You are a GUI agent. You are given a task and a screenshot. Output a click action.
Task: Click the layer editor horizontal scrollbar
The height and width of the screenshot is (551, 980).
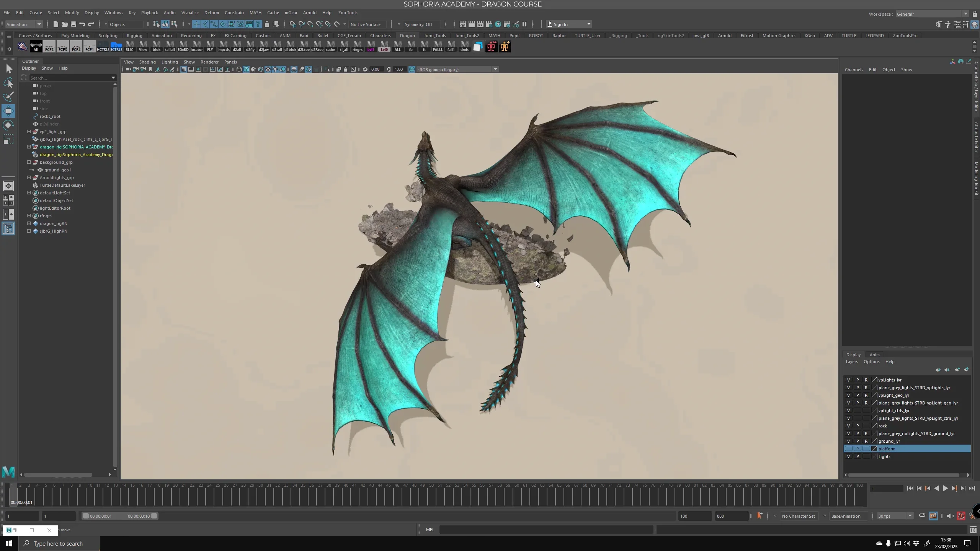(x=904, y=475)
